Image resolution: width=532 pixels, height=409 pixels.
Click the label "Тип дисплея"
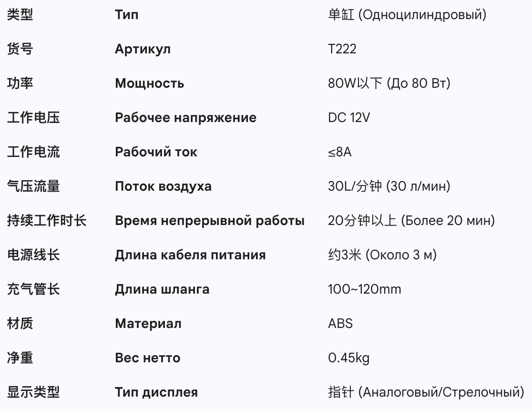[x=156, y=393]
